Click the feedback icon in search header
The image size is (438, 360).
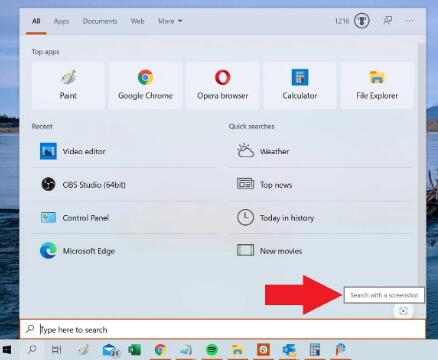[x=387, y=21]
